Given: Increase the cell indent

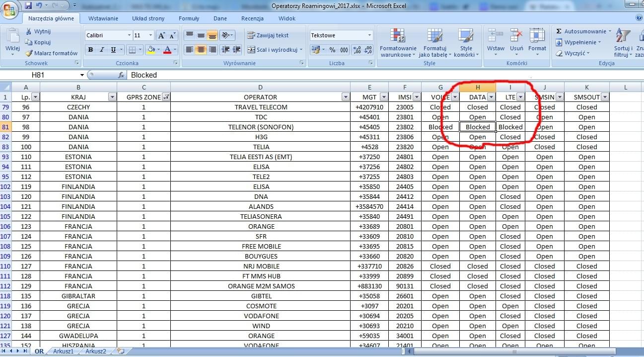Looking at the screenshot, I should pyautogui.click(x=236, y=50).
